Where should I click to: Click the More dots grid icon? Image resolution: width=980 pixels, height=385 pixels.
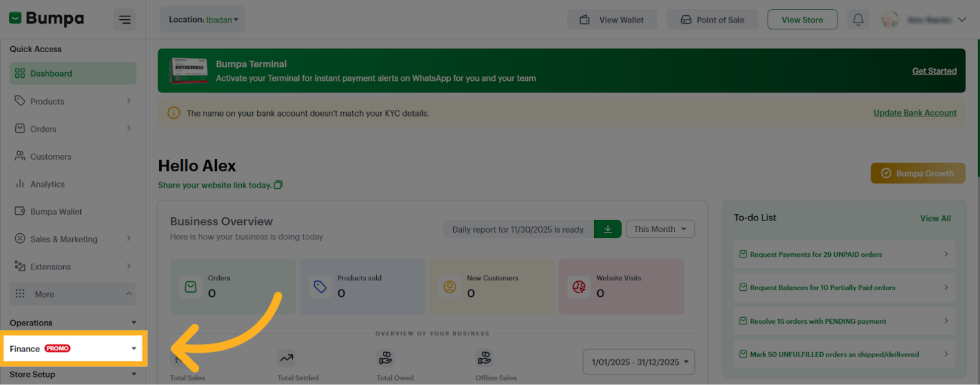click(20, 293)
